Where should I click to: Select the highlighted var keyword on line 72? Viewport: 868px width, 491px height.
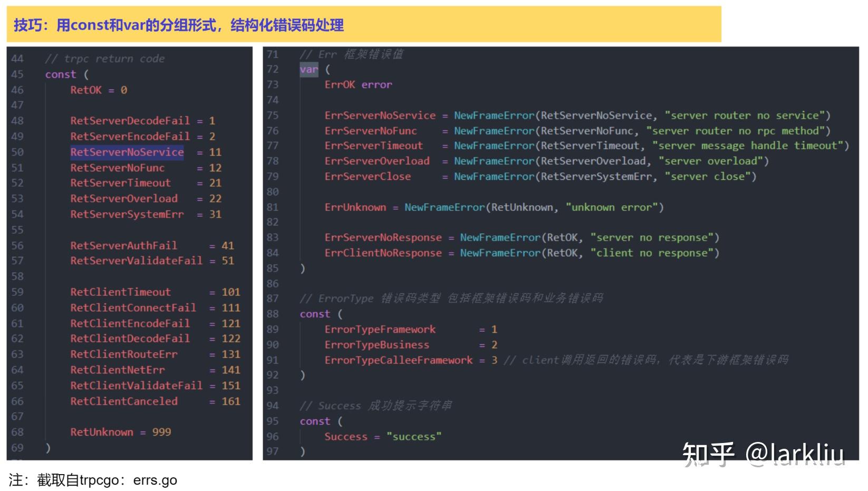coord(309,69)
